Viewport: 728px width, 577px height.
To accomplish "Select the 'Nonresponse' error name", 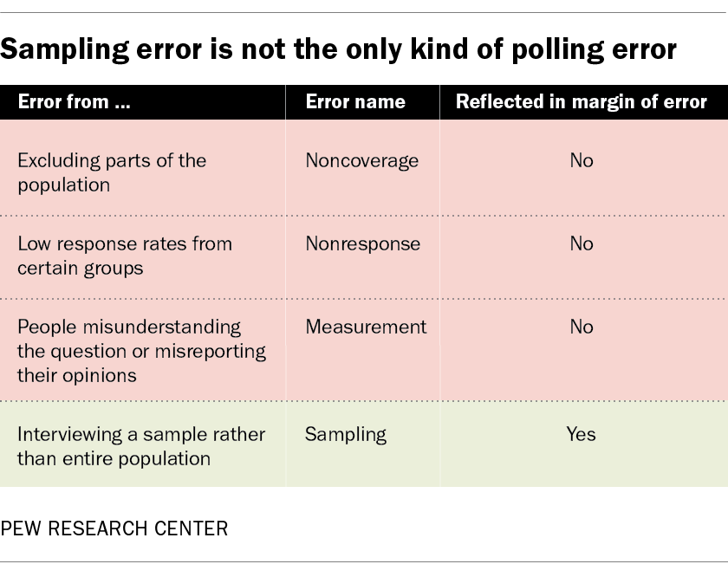I will (x=362, y=243).
